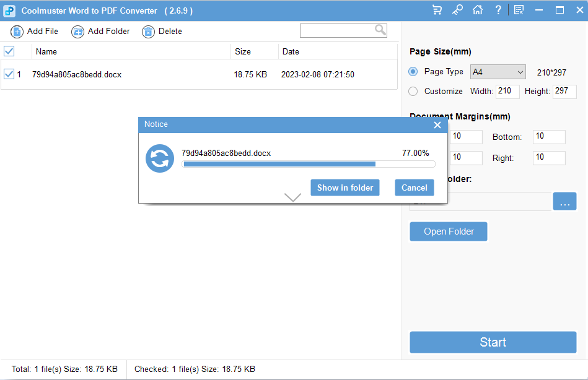
Task: Click the Open Folder button
Action: click(449, 231)
